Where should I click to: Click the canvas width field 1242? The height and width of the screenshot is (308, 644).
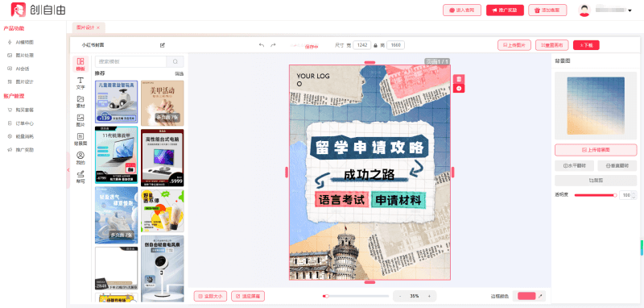point(361,45)
